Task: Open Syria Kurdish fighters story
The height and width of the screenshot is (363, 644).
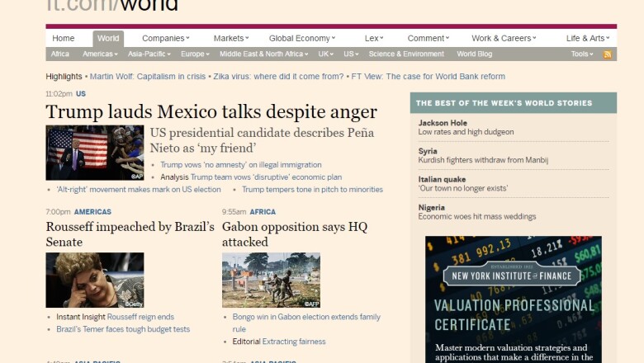Action: pos(483,155)
